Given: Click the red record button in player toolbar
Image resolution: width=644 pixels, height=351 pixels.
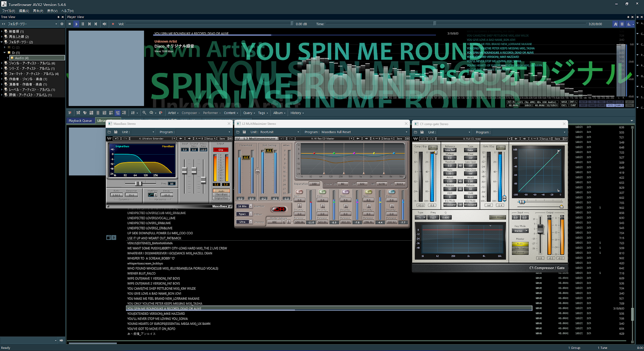Looking at the screenshot, I should click(113, 24).
